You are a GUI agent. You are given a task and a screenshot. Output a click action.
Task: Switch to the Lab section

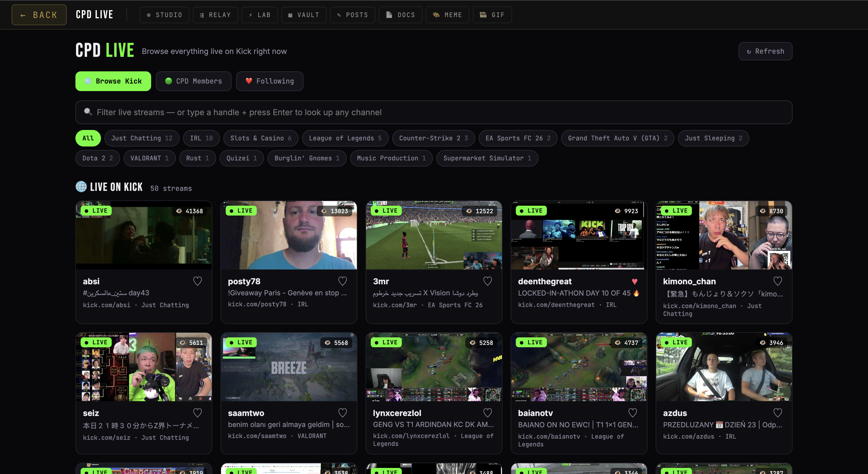pyautogui.click(x=260, y=15)
